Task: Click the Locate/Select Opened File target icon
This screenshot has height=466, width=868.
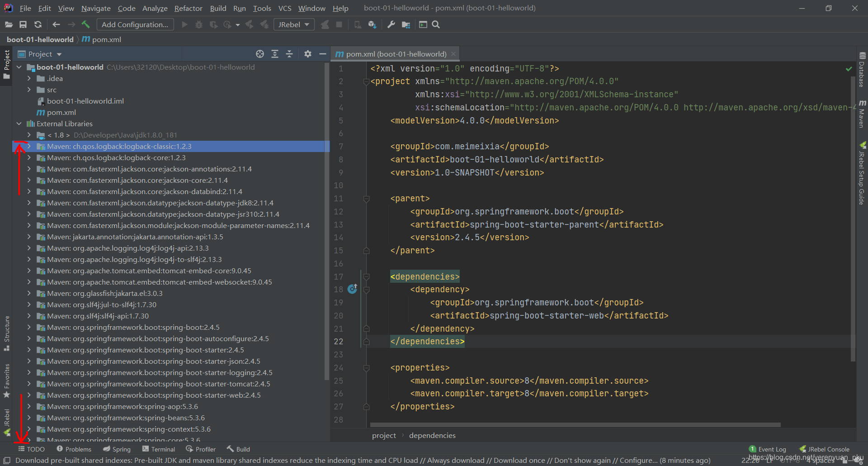Action: [x=260, y=54]
